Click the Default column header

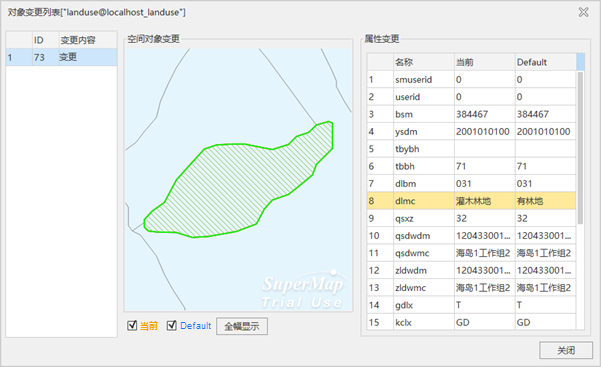pos(545,62)
